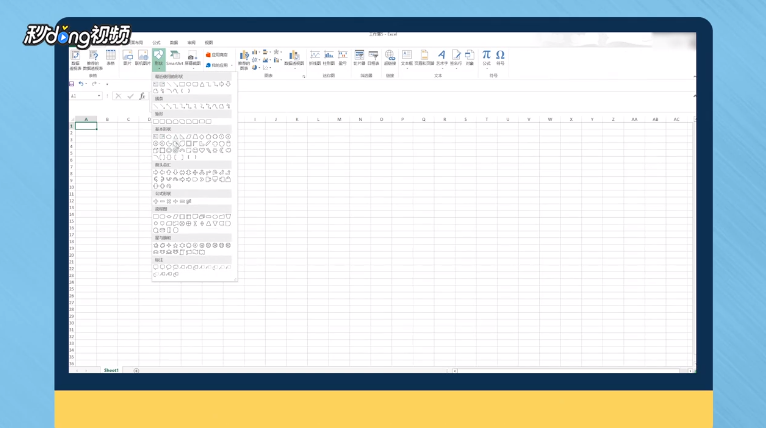The height and width of the screenshot is (428, 766).
Task: Switch to the Data tab
Action: 174,43
